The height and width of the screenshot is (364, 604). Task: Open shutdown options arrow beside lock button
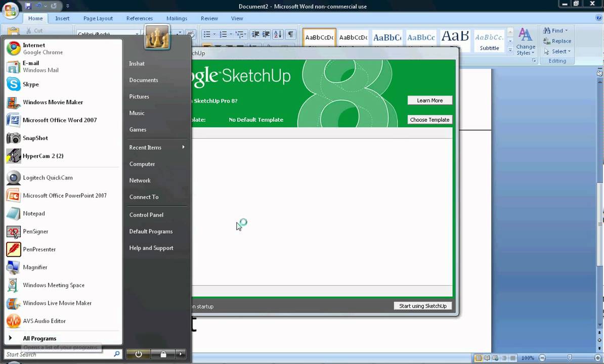(x=181, y=354)
